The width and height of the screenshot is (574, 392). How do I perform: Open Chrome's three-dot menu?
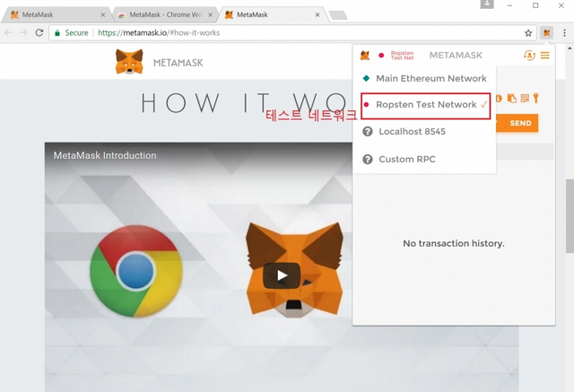564,33
